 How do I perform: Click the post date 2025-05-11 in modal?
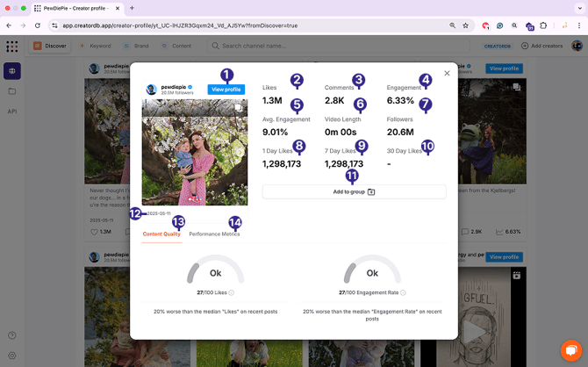tap(159, 213)
